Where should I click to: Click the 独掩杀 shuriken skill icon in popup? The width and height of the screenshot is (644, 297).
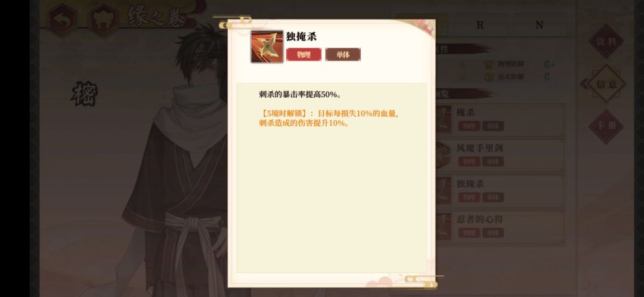[x=267, y=46]
